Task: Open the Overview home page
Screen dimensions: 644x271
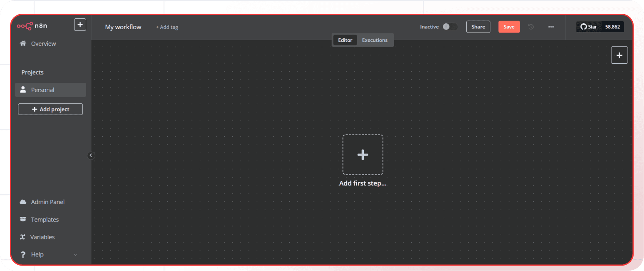Action: [x=43, y=44]
